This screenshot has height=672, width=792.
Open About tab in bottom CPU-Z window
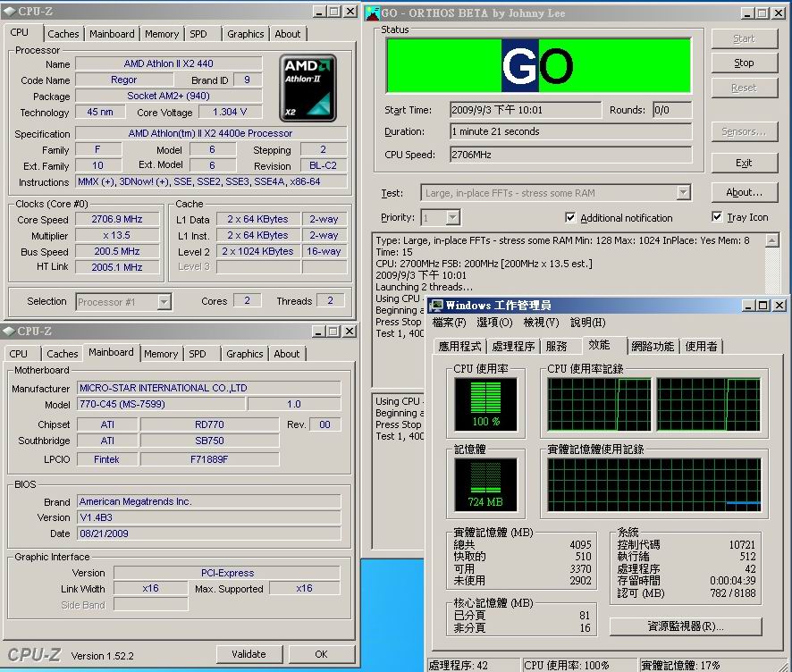coord(286,354)
